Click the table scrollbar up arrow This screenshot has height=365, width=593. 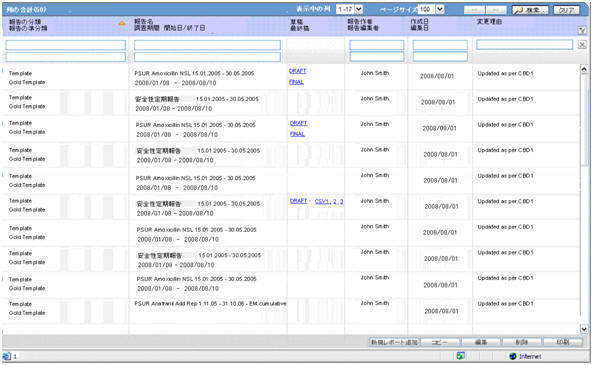pyautogui.click(x=584, y=69)
